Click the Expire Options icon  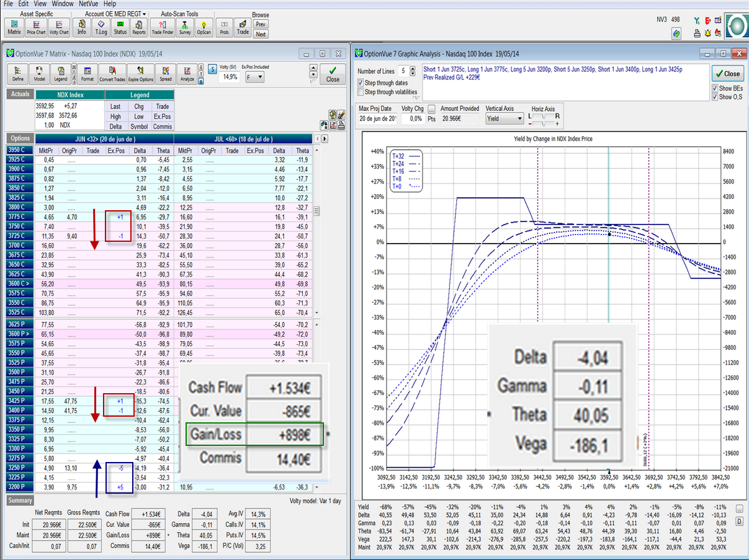[141, 74]
